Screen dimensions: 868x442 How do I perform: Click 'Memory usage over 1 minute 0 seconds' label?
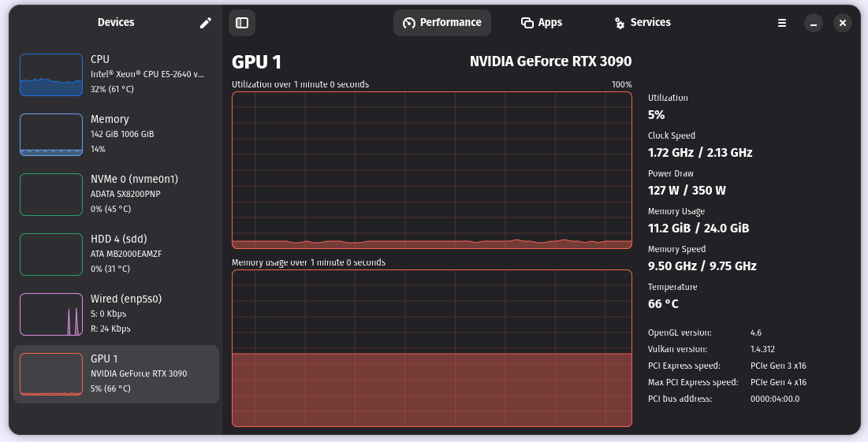308,263
